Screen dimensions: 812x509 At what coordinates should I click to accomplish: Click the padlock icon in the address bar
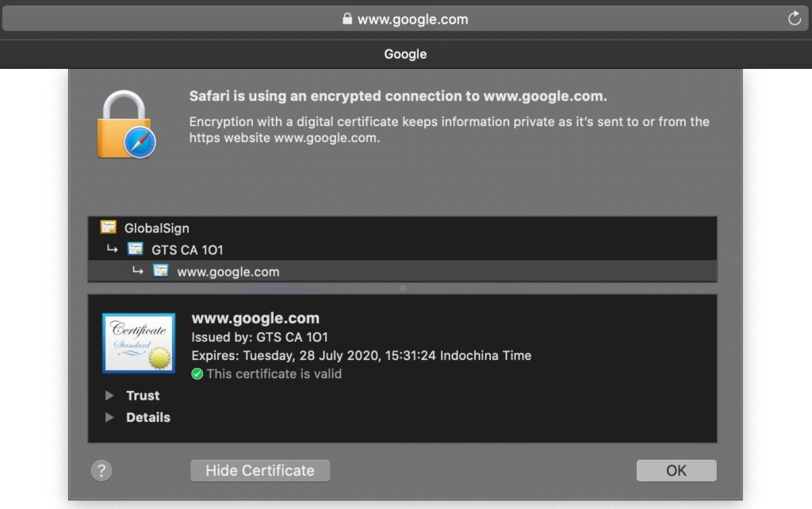347,19
